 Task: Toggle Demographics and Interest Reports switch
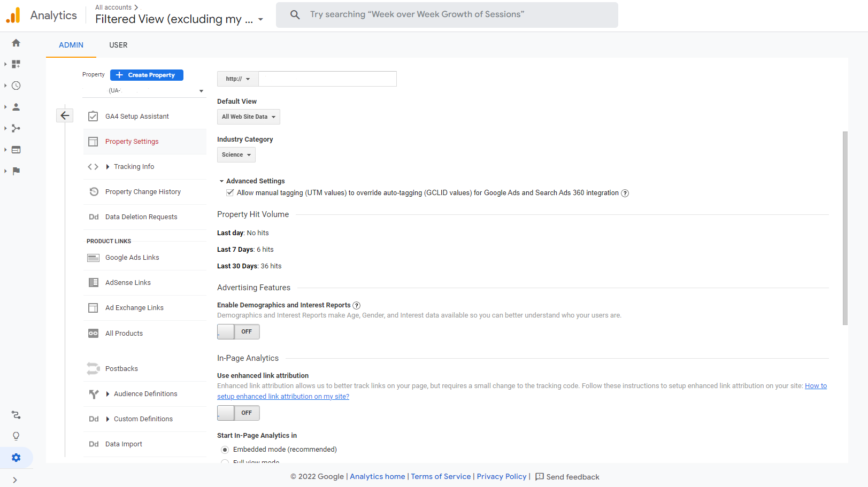(239, 332)
